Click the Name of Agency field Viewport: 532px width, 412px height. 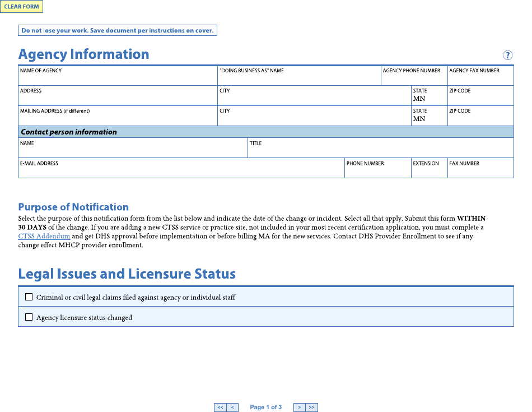118,79
